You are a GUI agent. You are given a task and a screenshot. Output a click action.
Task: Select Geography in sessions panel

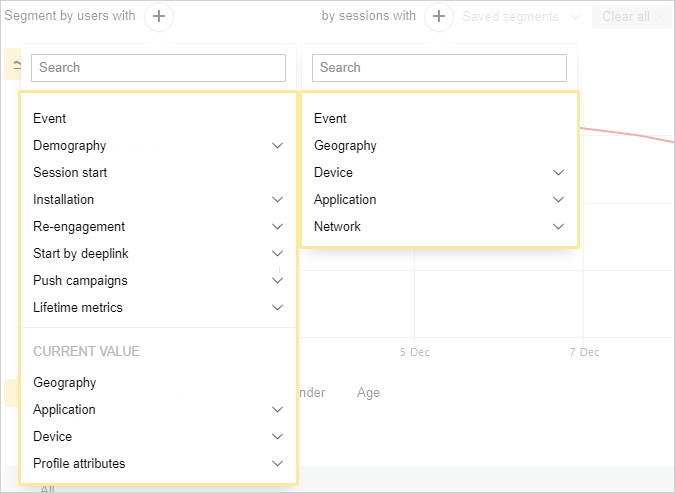(x=345, y=146)
